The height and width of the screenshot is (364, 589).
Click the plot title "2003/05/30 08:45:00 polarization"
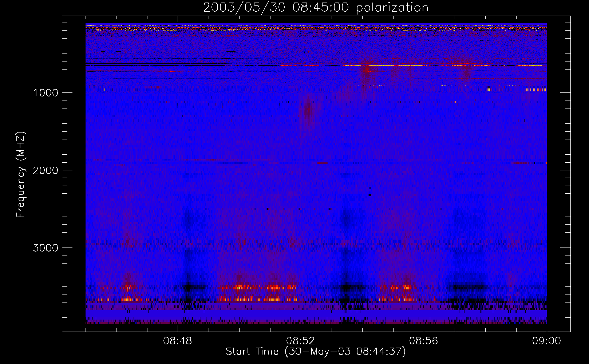click(316, 7)
